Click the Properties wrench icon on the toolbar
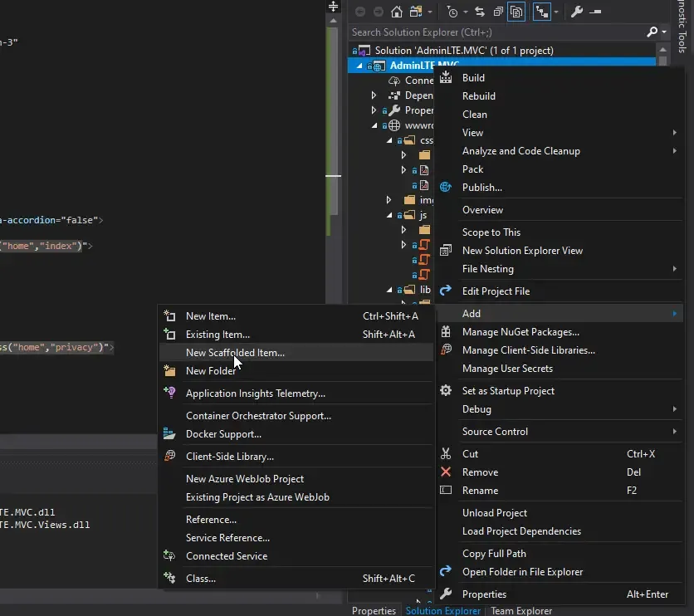Image resolution: width=694 pixels, height=616 pixels. click(578, 12)
